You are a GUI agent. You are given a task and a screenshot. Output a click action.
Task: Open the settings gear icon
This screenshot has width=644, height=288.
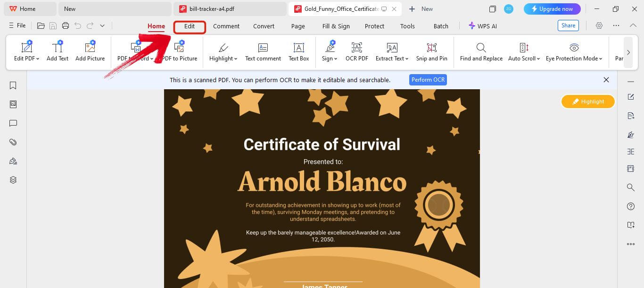599,25
